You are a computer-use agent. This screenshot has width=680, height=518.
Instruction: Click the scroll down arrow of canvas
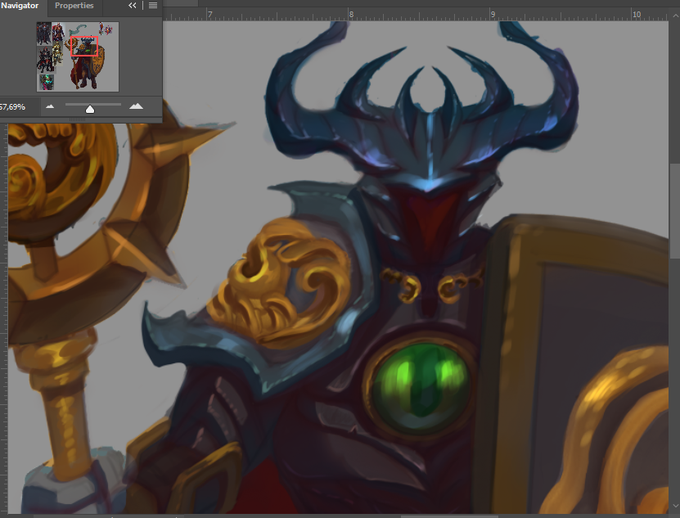click(x=675, y=506)
